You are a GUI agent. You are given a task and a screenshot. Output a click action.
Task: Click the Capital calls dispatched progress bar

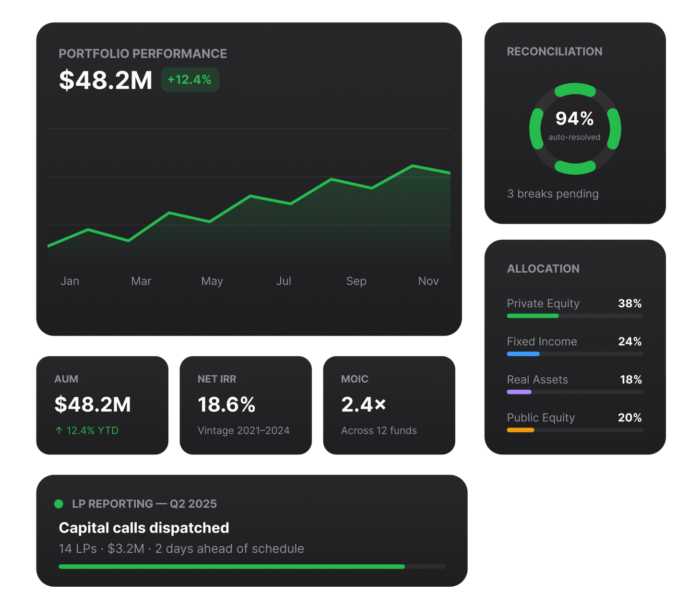click(252, 567)
